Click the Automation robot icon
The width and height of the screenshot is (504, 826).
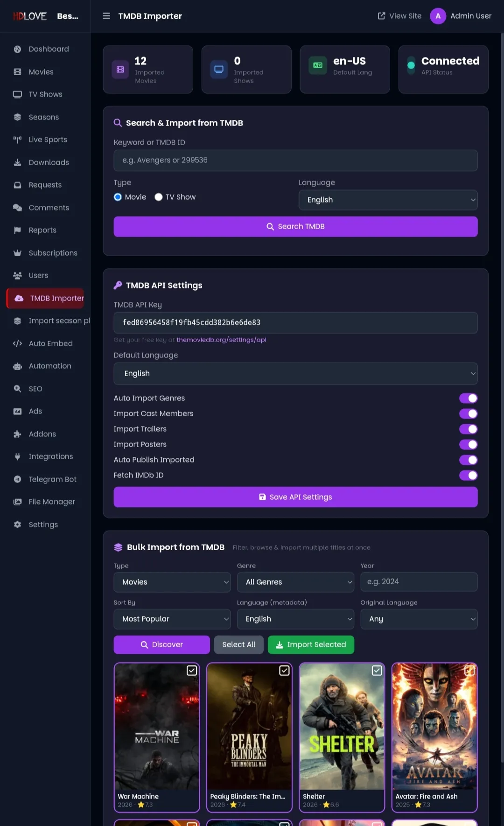(x=17, y=366)
